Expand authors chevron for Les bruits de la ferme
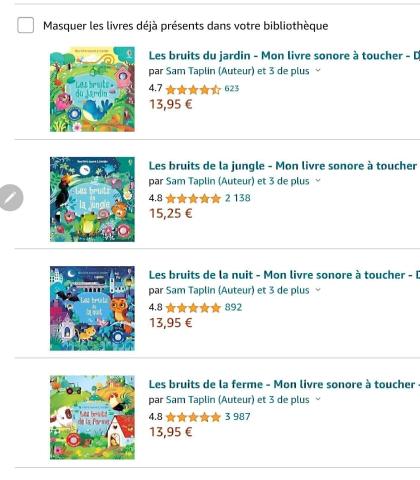This screenshot has height=480, width=420. coord(318,399)
